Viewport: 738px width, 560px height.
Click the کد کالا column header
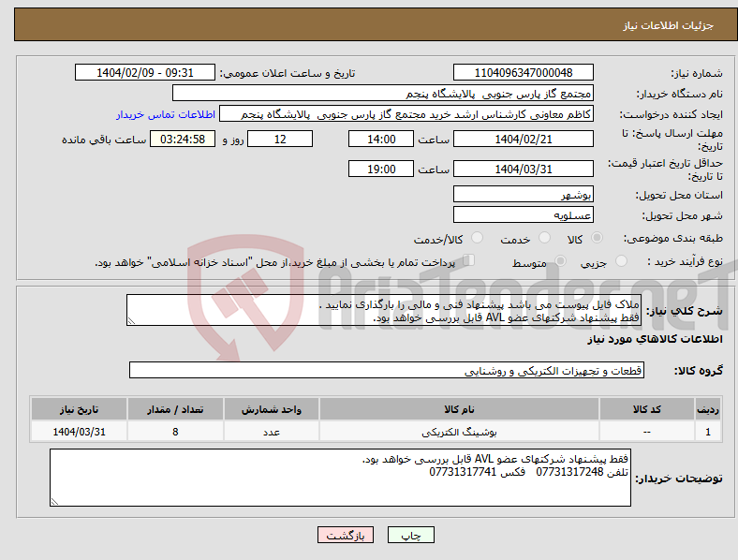click(x=647, y=409)
